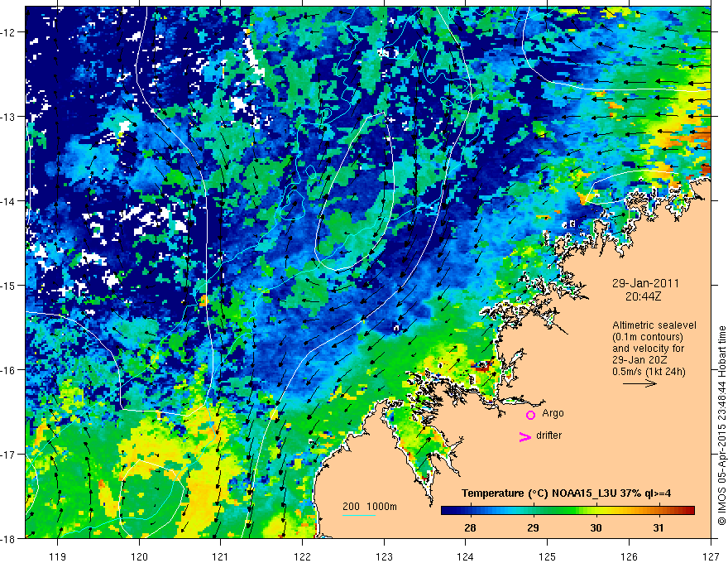Click the magenta Argo circle legend symbol

(530, 415)
